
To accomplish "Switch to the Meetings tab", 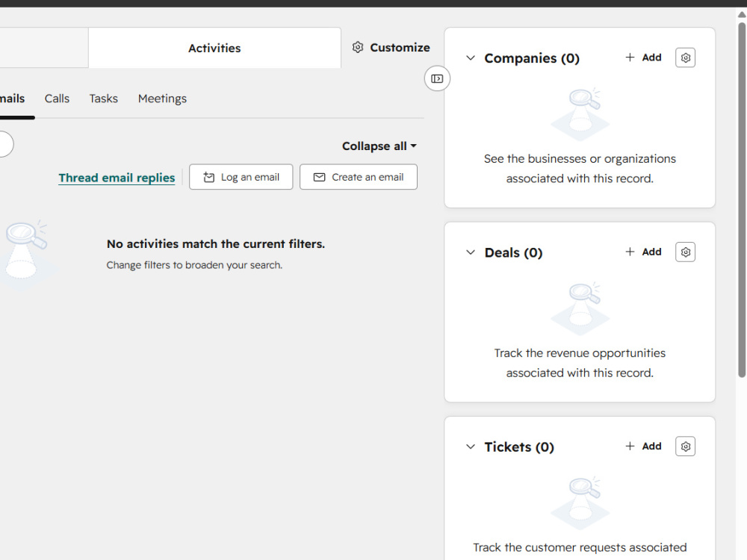I will pyautogui.click(x=162, y=99).
